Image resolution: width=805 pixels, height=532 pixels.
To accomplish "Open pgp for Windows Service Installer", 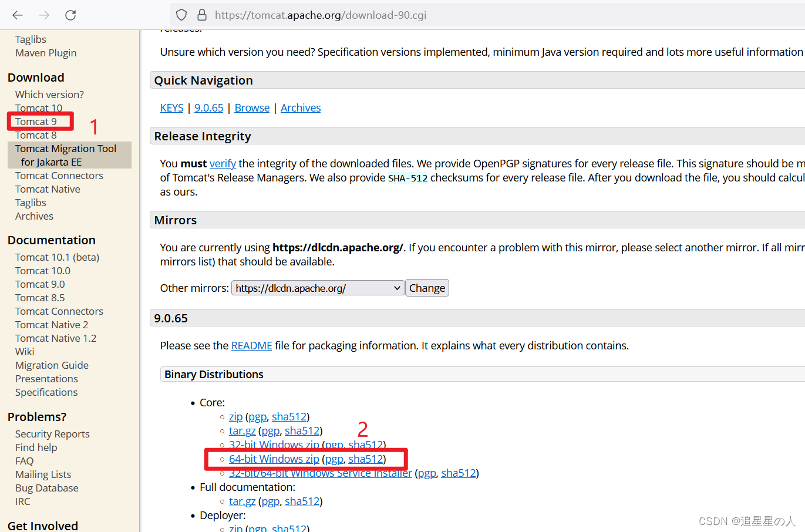I will tap(427, 473).
